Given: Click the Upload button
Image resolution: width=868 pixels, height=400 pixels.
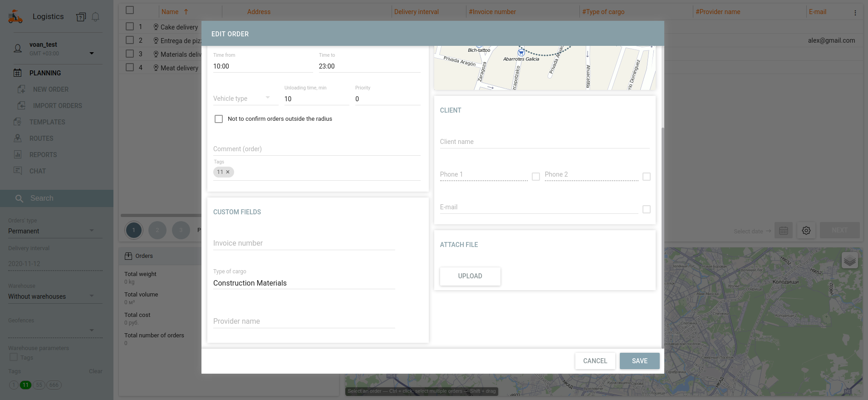Looking at the screenshot, I should [470, 276].
